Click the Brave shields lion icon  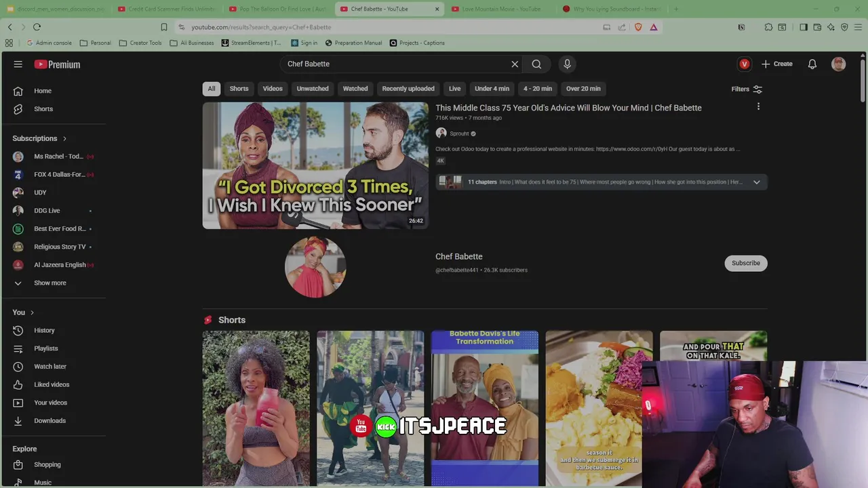tap(638, 27)
